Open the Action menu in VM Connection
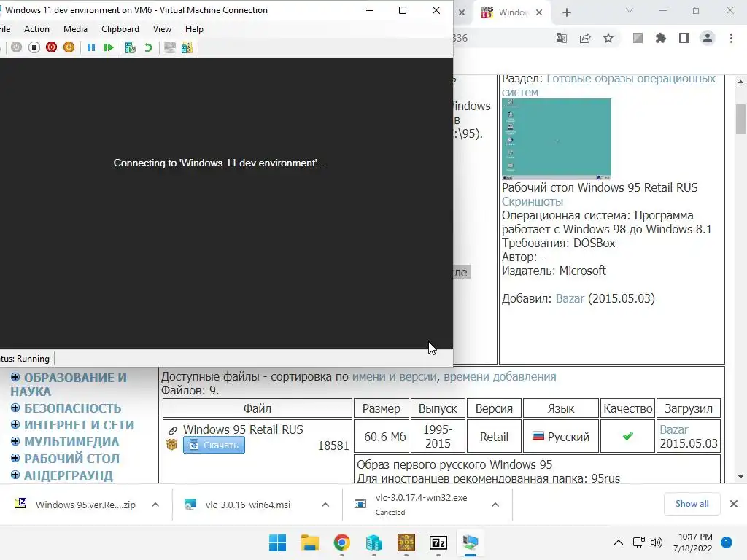747x560 pixels. point(36,29)
